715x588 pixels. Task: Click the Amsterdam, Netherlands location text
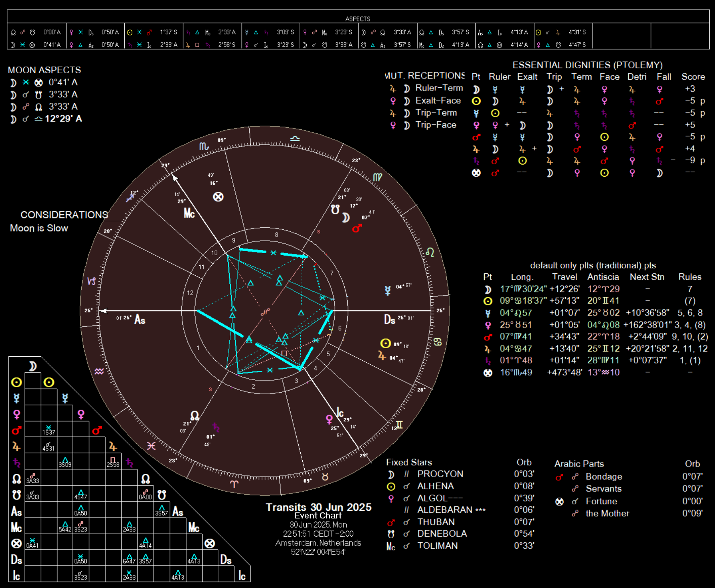coord(318,543)
